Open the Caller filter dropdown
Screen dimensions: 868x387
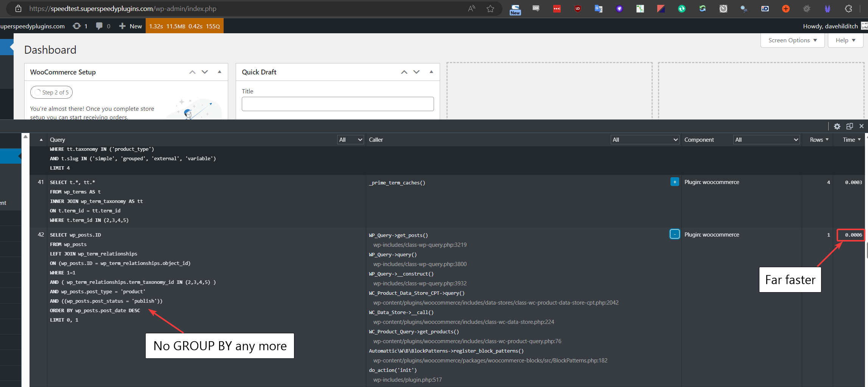tap(645, 139)
